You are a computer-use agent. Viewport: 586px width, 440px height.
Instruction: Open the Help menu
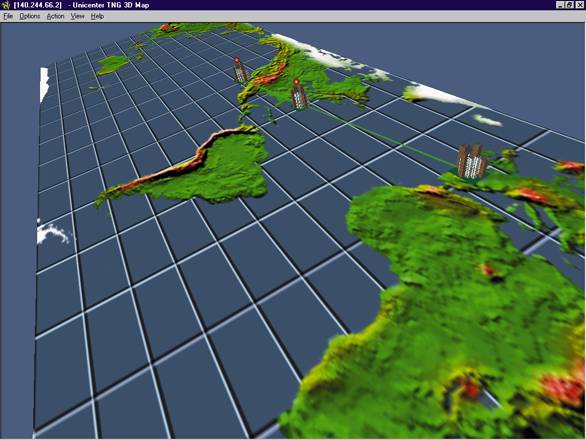[x=97, y=16]
